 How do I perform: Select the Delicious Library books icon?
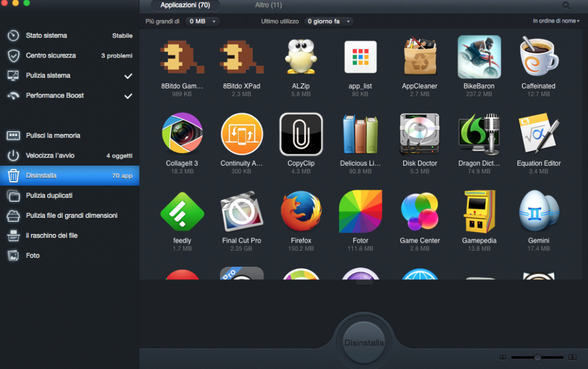[x=361, y=134]
